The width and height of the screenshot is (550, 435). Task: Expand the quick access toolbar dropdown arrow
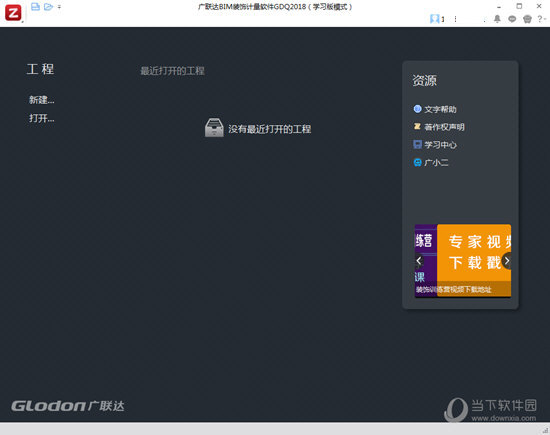coord(59,7)
